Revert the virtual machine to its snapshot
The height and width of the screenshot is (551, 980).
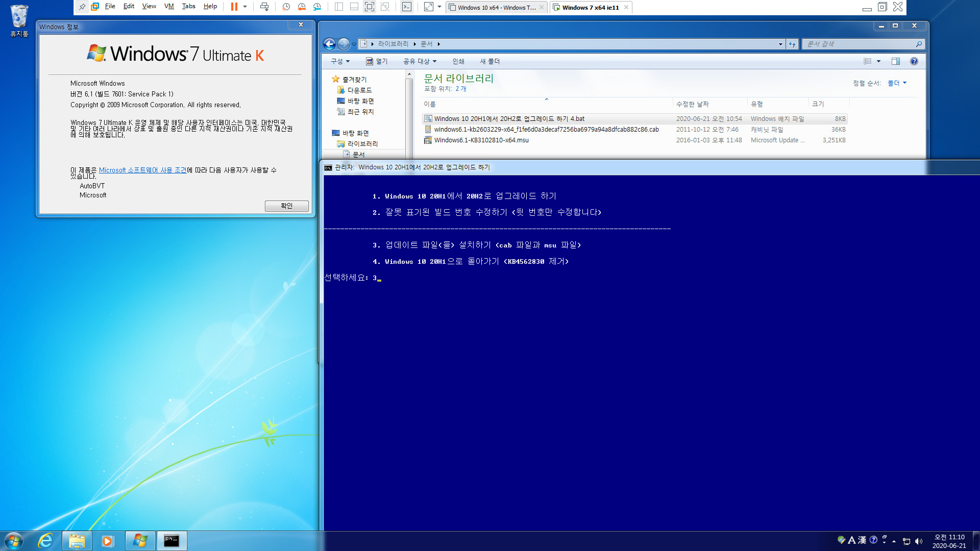302,7
